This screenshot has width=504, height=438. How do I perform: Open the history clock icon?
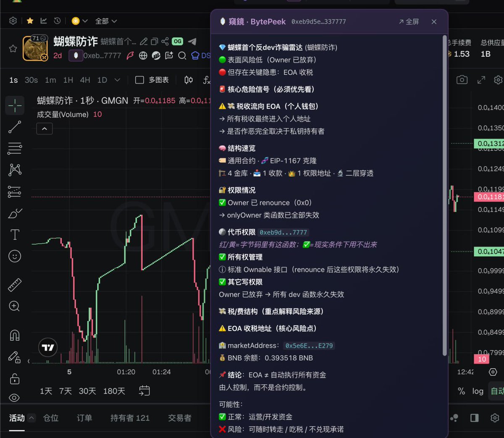coord(58,21)
